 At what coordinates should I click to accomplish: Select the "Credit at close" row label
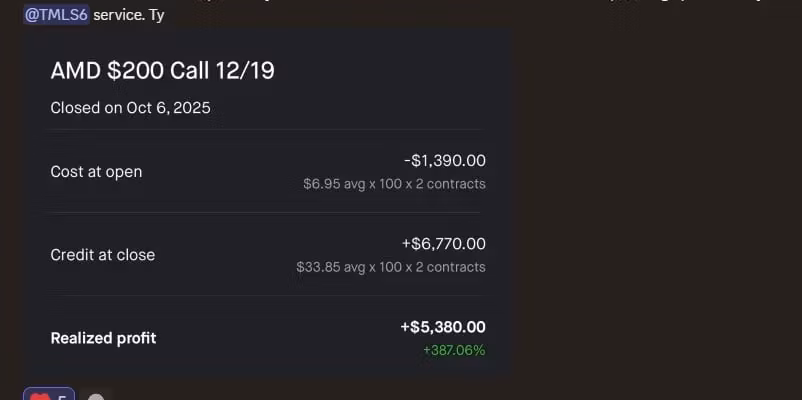click(102, 255)
